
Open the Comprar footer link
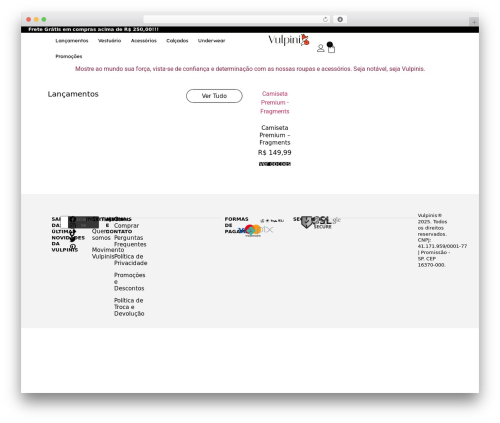pos(126,226)
